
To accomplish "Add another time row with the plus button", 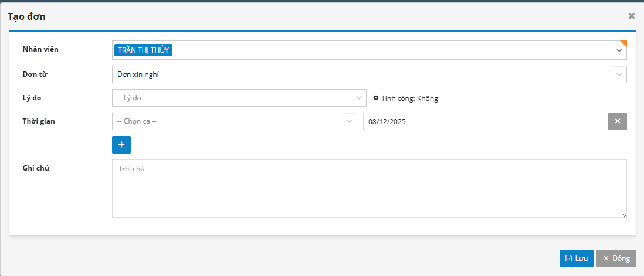I will tap(121, 144).
